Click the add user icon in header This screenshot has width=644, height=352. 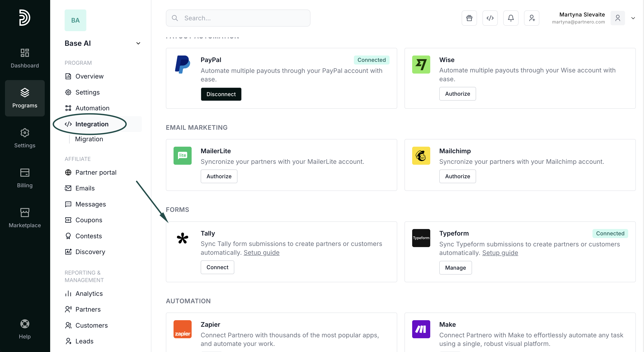pos(531,18)
